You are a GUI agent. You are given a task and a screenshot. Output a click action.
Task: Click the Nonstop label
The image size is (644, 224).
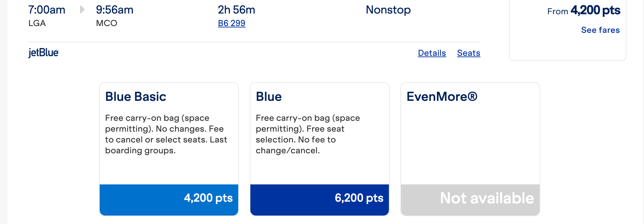(x=388, y=10)
